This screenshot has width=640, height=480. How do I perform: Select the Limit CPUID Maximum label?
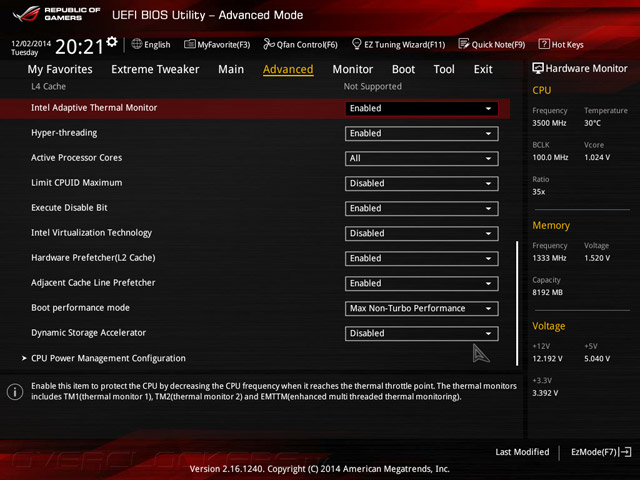(76, 182)
